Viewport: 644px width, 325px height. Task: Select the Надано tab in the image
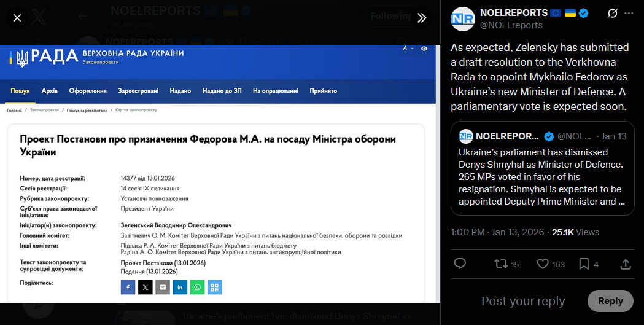[x=180, y=91]
